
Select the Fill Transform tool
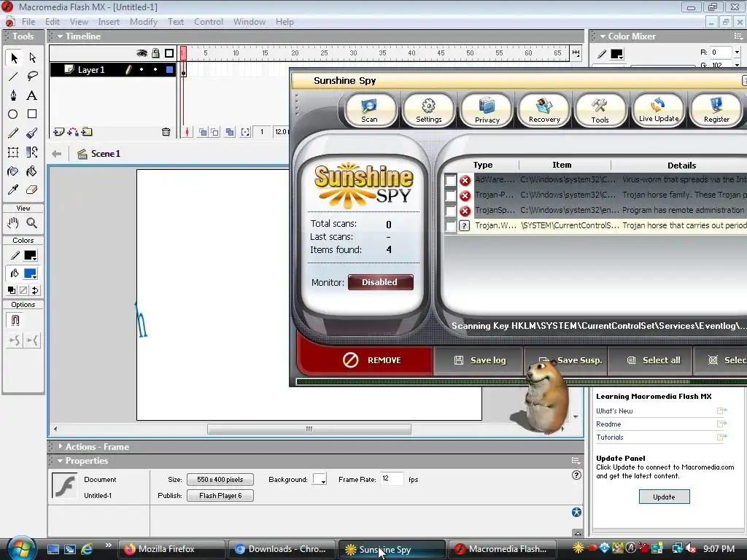click(x=32, y=152)
